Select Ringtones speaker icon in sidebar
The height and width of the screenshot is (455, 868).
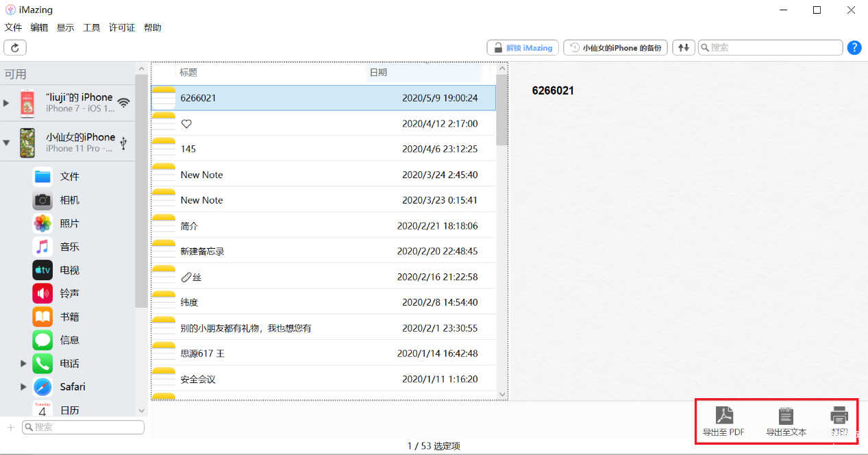42,293
